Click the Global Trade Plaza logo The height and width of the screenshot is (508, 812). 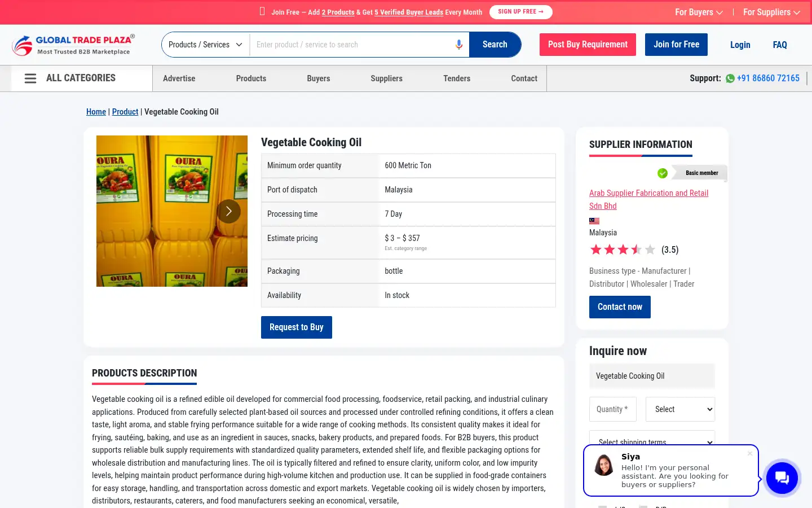pos(73,45)
